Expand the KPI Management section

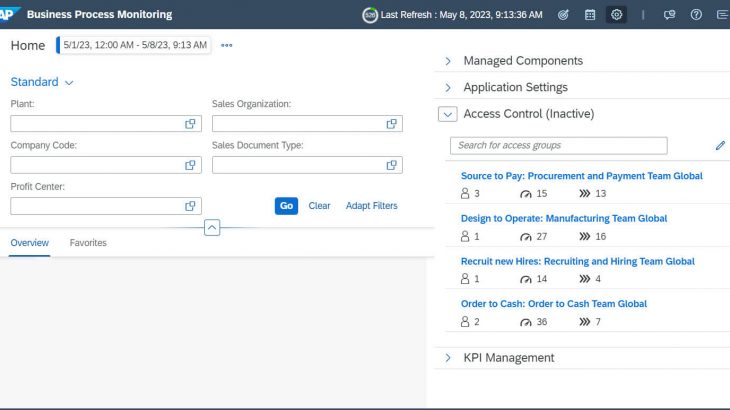click(x=448, y=358)
